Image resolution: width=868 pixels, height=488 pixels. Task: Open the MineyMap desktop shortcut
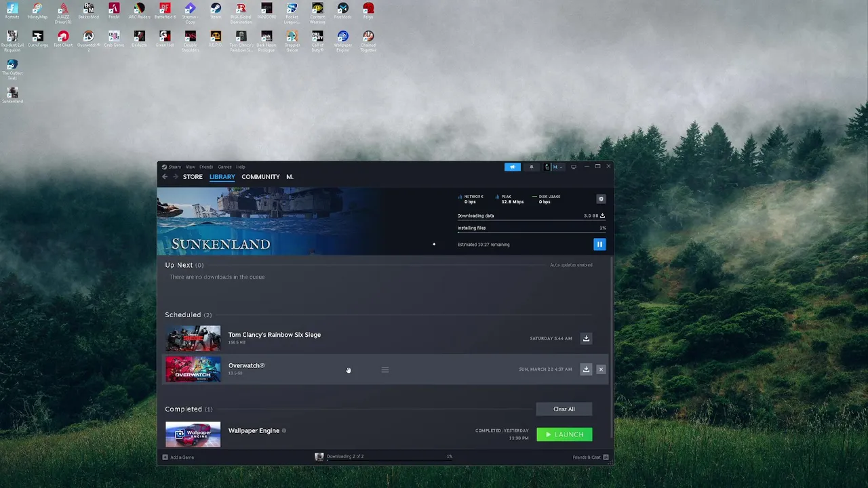(x=37, y=12)
